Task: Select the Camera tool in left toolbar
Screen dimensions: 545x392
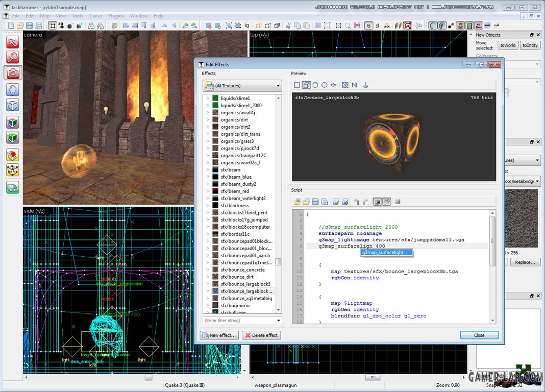Action: pyautogui.click(x=13, y=72)
